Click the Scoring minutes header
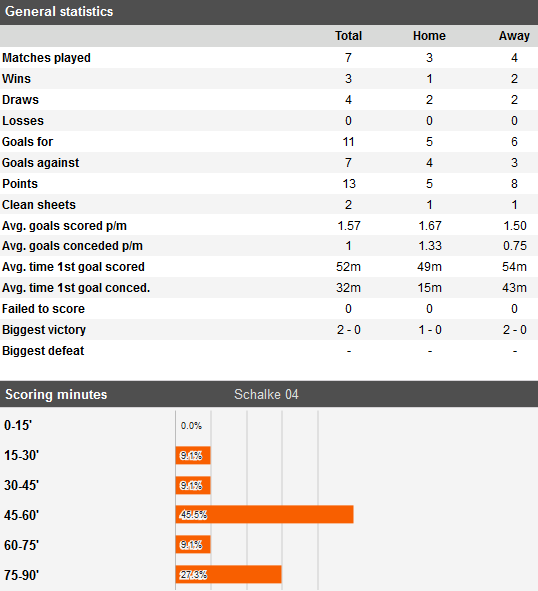This screenshot has height=591, width=538. click(56, 395)
